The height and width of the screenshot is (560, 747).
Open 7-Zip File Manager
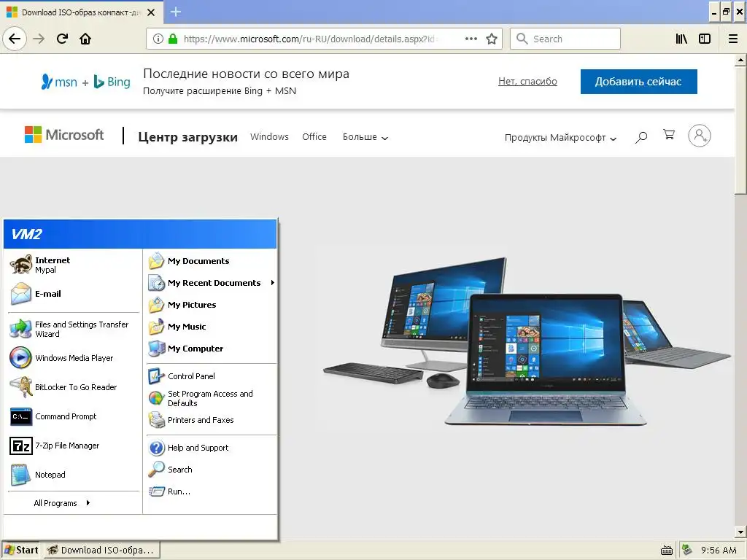tap(73, 446)
